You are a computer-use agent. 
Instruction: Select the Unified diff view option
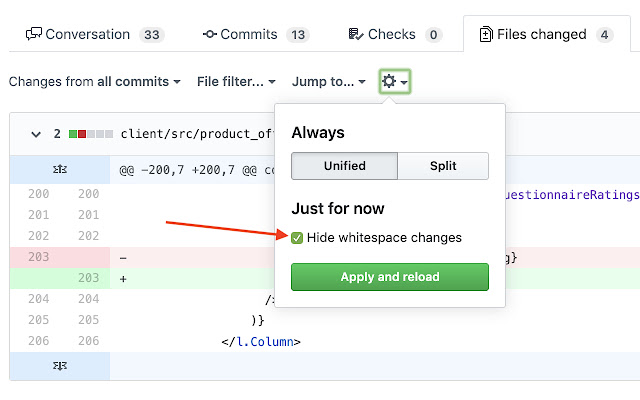click(344, 166)
